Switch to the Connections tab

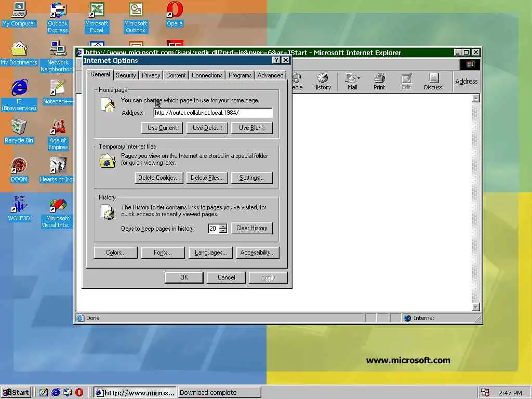(x=207, y=75)
